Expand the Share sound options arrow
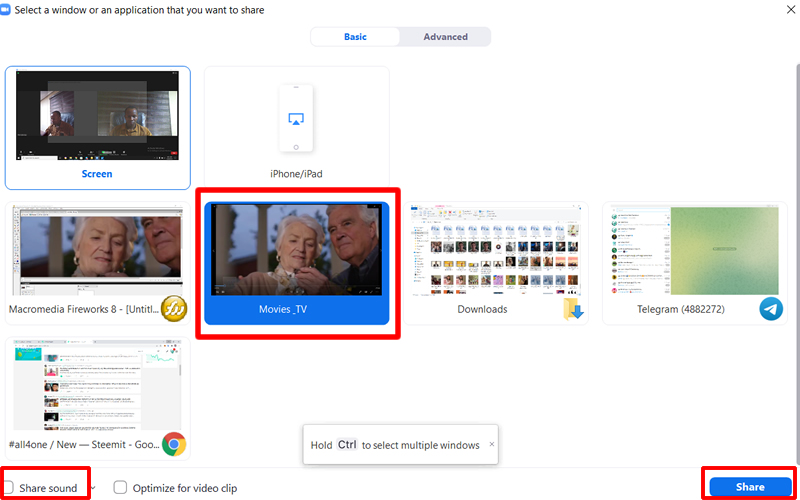The width and height of the screenshot is (800, 500). click(x=93, y=488)
